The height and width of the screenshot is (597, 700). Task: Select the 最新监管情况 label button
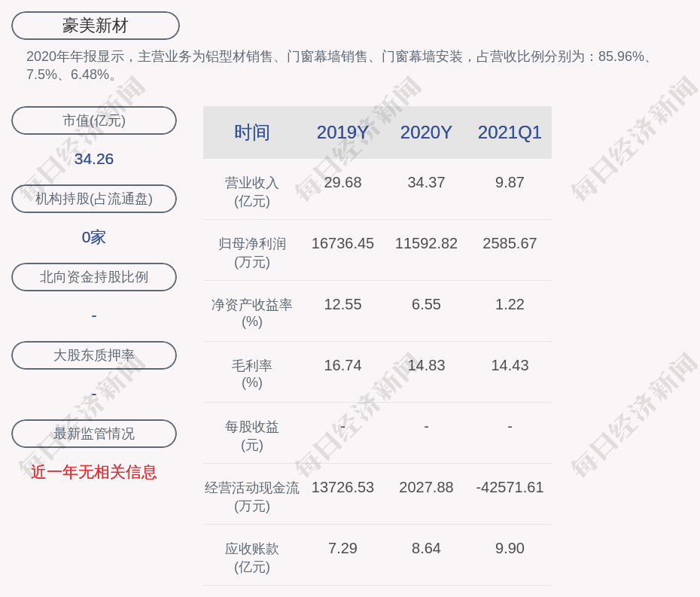(x=94, y=434)
